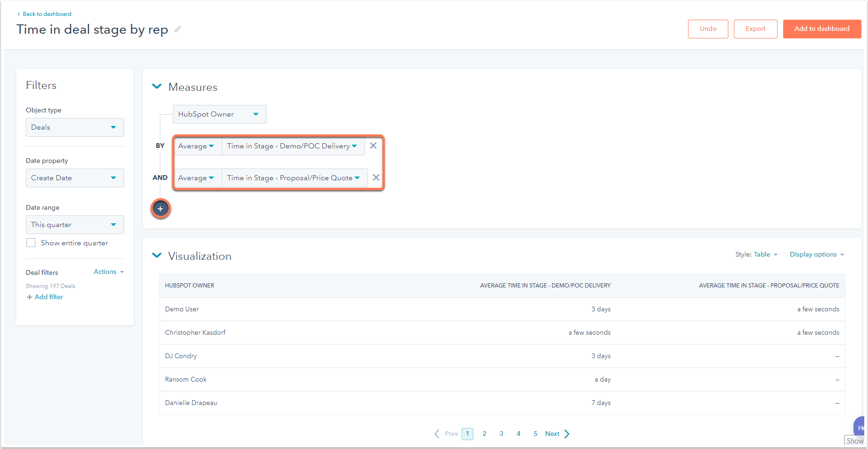Image resolution: width=868 pixels, height=449 pixels.
Task: Click the Next pagination link
Action: point(552,434)
